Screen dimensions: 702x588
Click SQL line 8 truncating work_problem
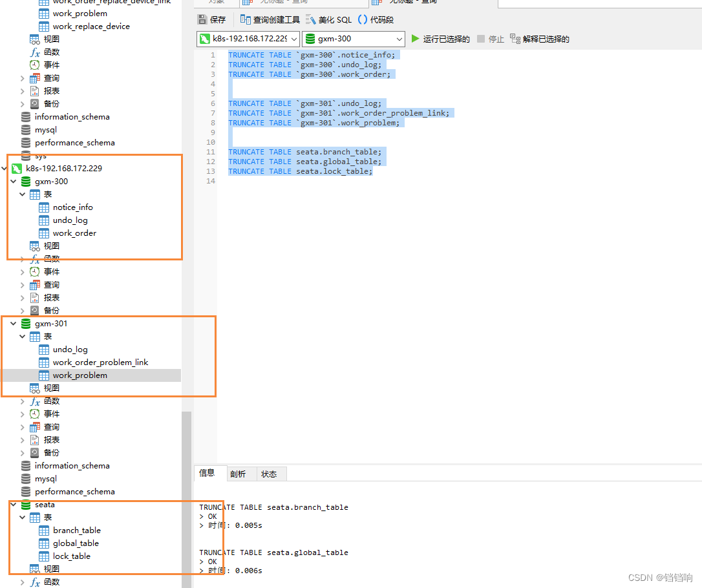[314, 123]
